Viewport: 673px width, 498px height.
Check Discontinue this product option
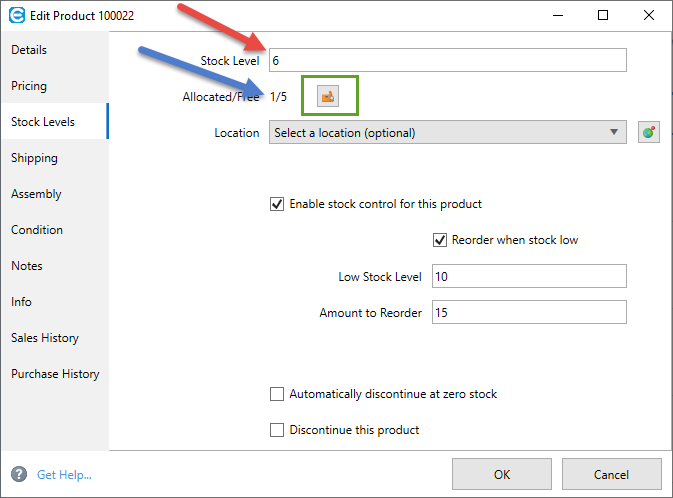[x=277, y=430]
